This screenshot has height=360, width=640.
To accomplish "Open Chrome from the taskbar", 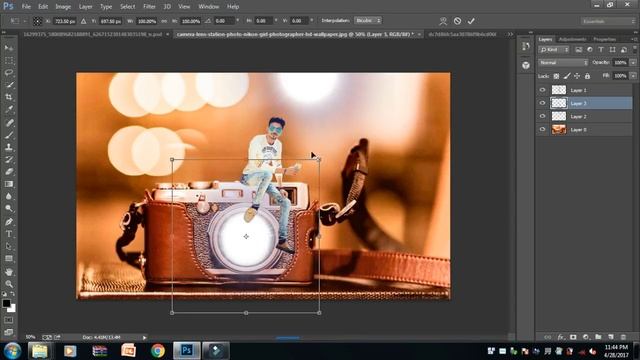I will 158,351.
